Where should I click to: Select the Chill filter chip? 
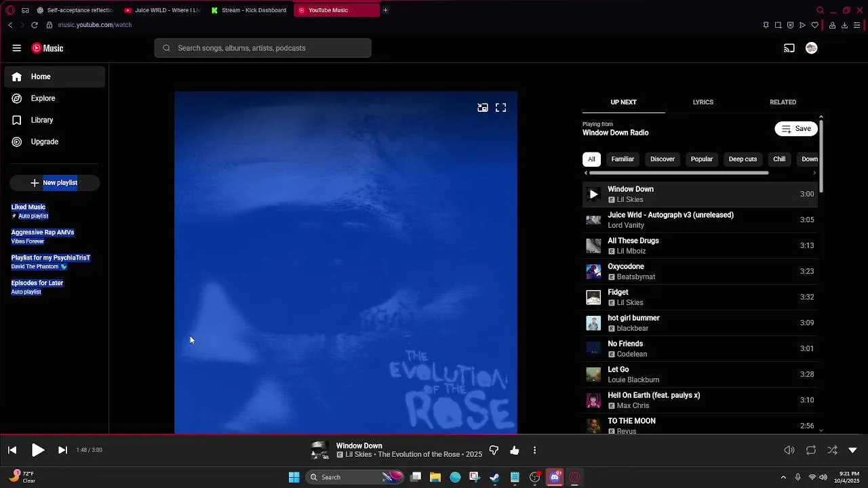click(x=779, y=159)
